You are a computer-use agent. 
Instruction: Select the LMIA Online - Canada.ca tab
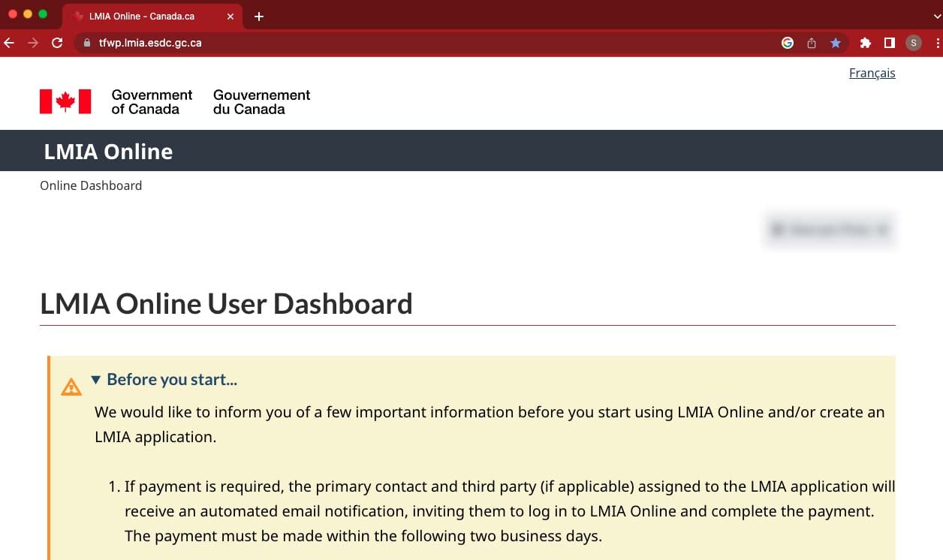click(x=153, y=17)
